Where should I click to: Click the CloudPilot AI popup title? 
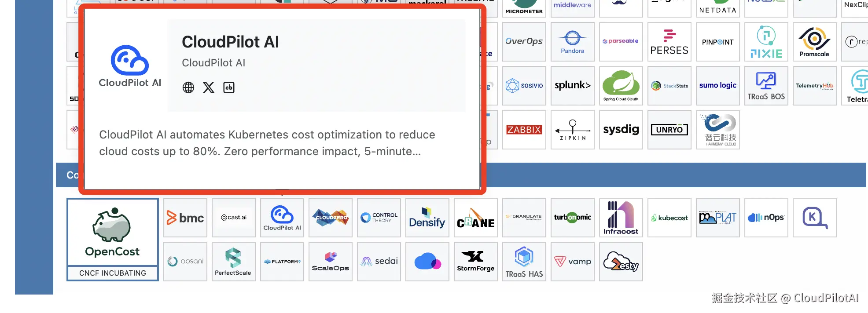230,42
